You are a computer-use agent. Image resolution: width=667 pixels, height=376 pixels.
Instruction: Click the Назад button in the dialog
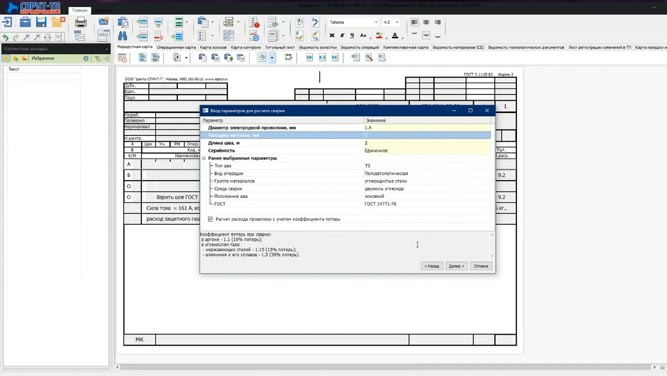click(432, 266)
